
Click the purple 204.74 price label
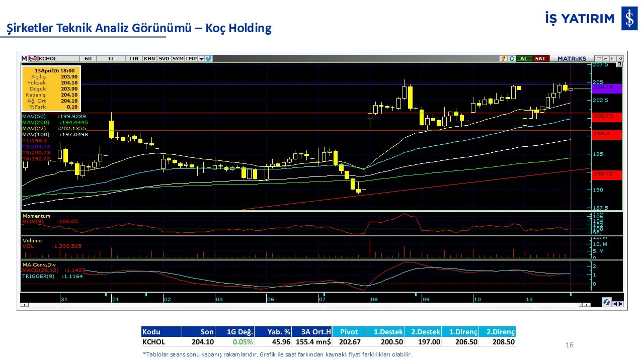607,88
